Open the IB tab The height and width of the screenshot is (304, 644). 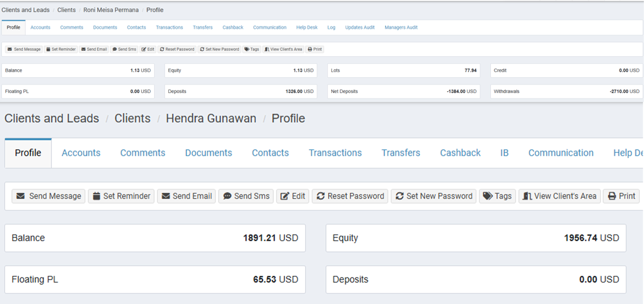pos(504,153)
